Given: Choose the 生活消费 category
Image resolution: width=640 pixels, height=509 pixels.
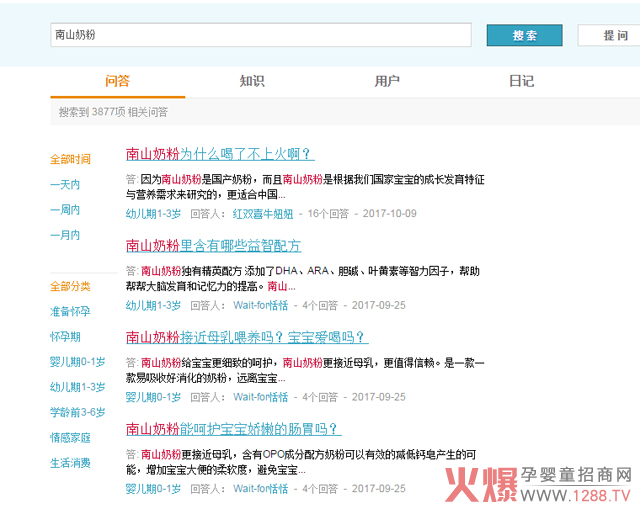Looking at the screenshot, I should pos(70,463).
